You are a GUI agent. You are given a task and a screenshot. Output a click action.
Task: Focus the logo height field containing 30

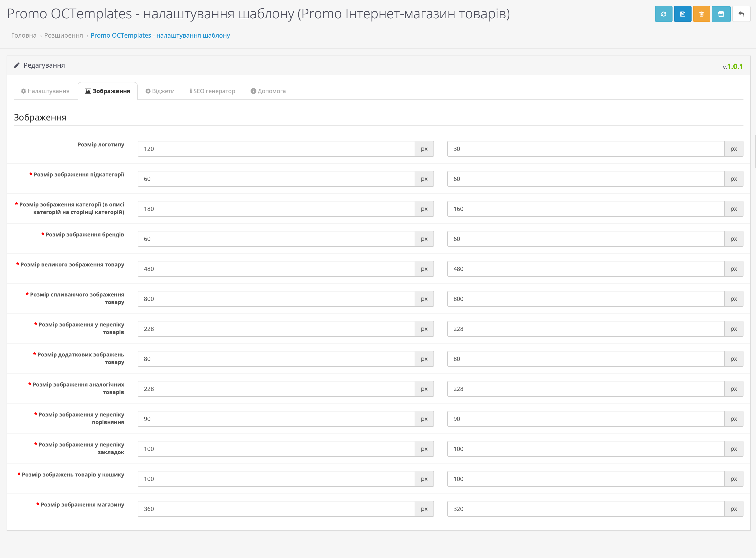(x=585, y=149)
